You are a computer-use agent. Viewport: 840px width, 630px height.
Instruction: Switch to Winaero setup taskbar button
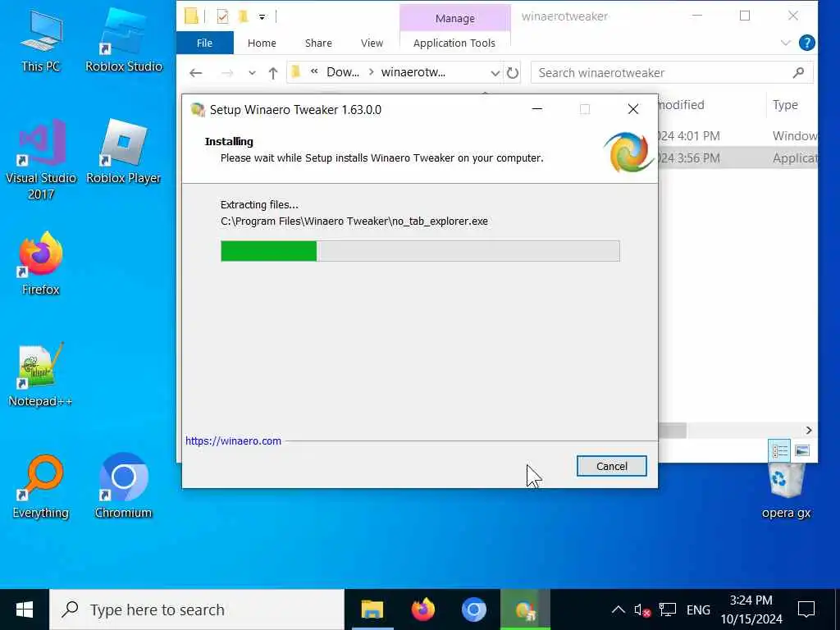point(525,609)
